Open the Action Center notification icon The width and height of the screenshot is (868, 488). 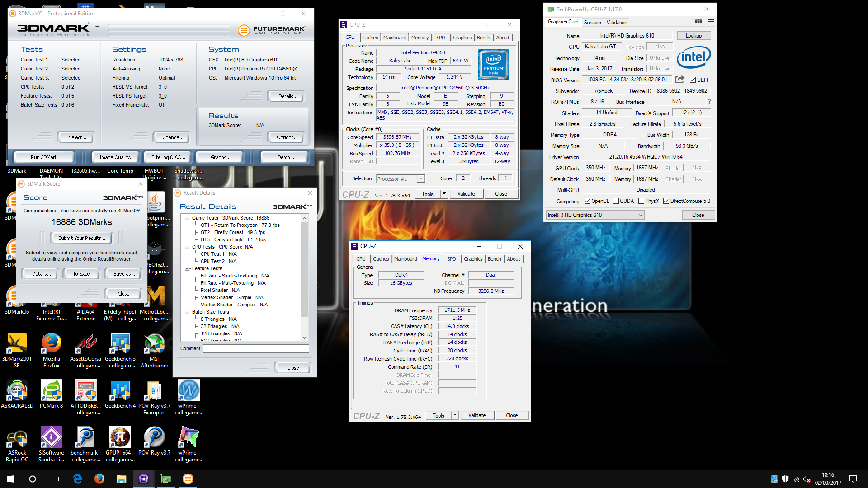(853, 479)
